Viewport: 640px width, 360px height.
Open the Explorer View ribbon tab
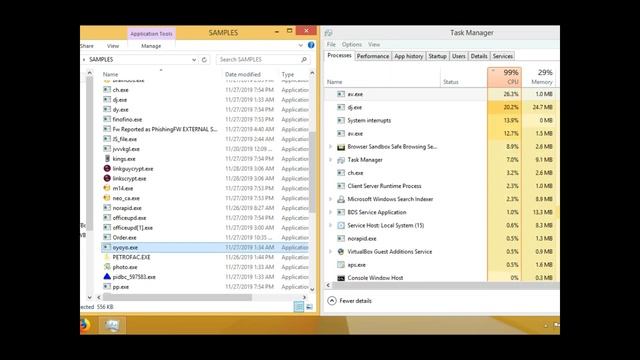[113, 46]
